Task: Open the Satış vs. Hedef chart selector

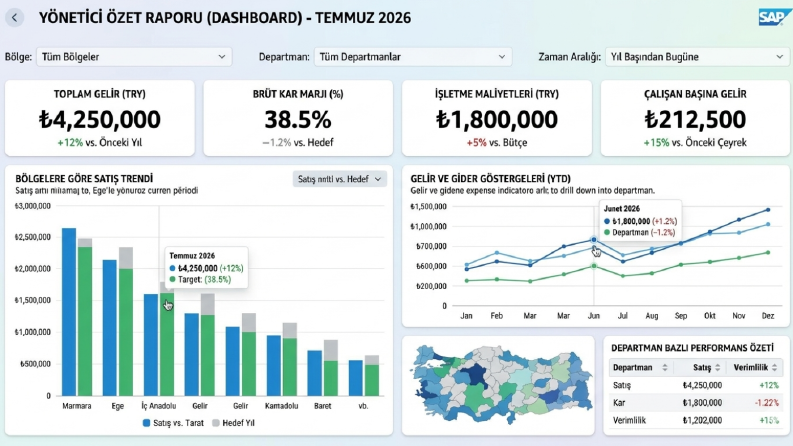Action: 339,179
